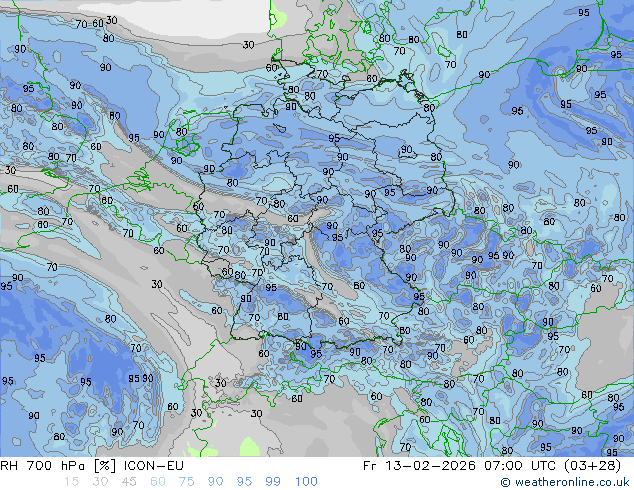Screen dimensions: 634x490
Task: Click the "07:00 UTC" time text
Action: click(522, 466)
